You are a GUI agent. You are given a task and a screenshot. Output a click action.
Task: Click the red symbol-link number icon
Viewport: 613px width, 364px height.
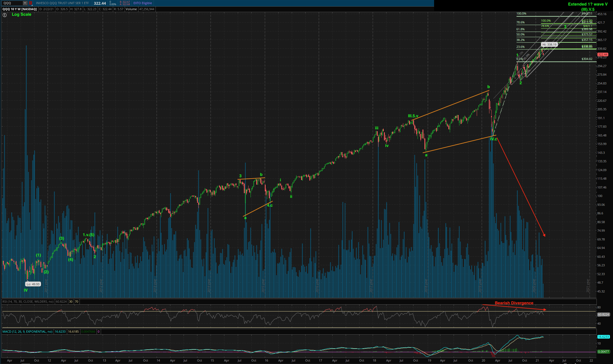31,3
